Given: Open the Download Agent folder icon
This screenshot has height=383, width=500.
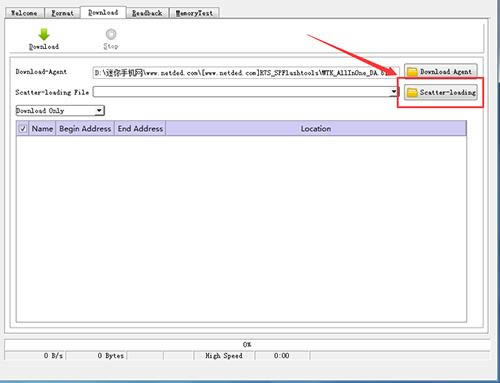Looking at the screenshot, I should 413,72.
